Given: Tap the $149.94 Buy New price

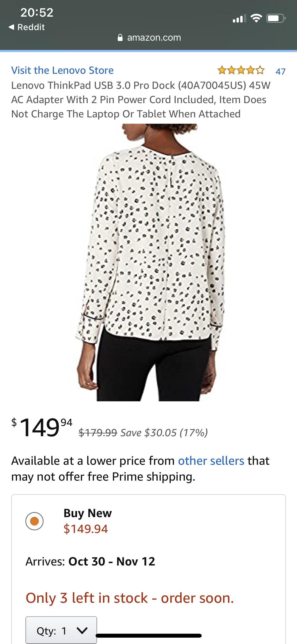Looking at the screenshot, I should coord(86,529).
